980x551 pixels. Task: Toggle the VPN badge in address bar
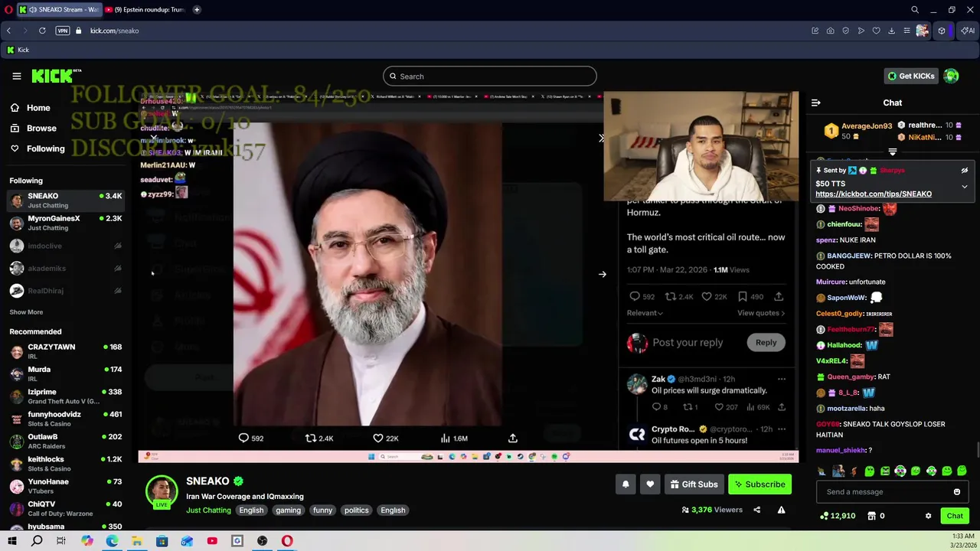coord(63,31)
